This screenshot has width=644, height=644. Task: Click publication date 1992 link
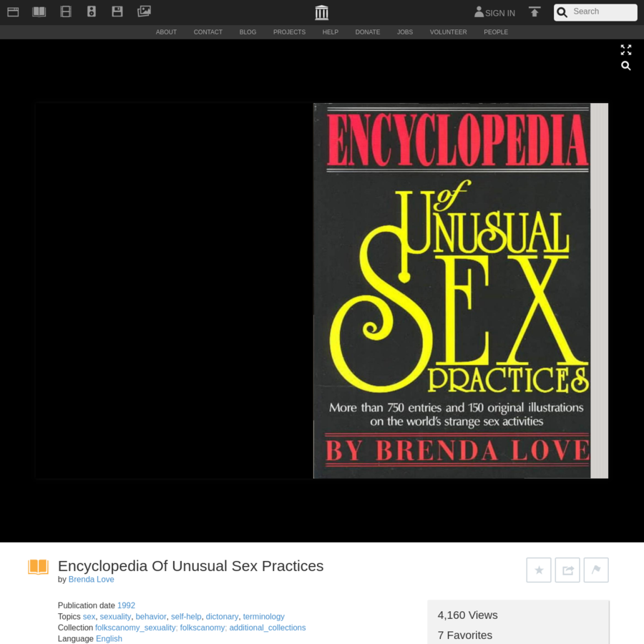click(x=126, y=605)
